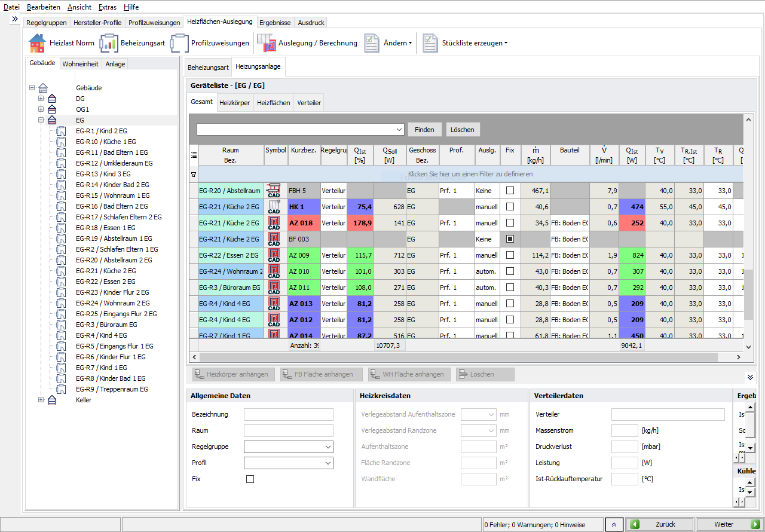Open the Extras menu
The width and height of the screenshot is (765, 532).
tap(108, 7)
